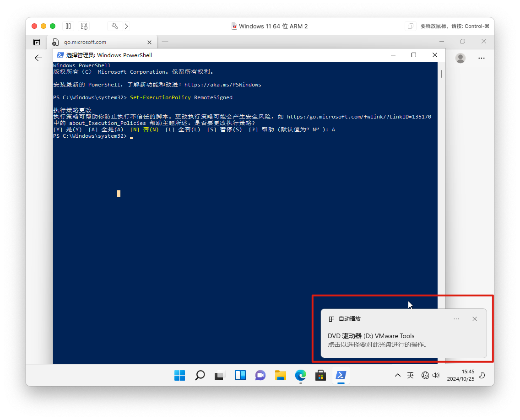This screenshot has width=520, height=420.
Task: Open volume tray icon
Action: pyautogui.click(x=436, y=375)
